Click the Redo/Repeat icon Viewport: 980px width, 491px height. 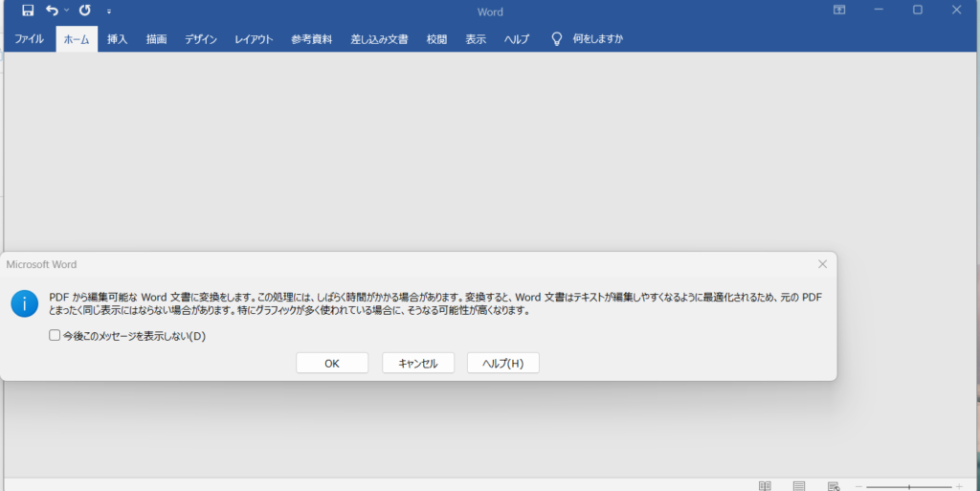(x=85, y=11)
